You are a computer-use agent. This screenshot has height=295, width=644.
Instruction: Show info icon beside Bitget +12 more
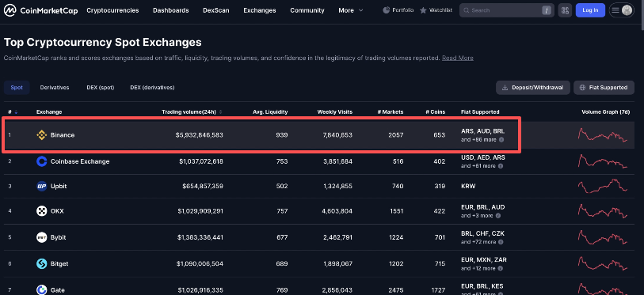click(x=501, y=268)
